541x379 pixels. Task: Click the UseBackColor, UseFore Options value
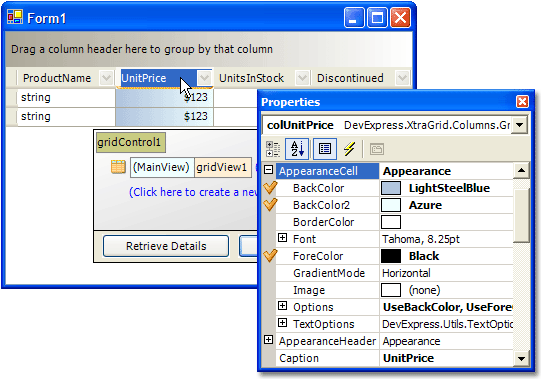click(447, 307)
